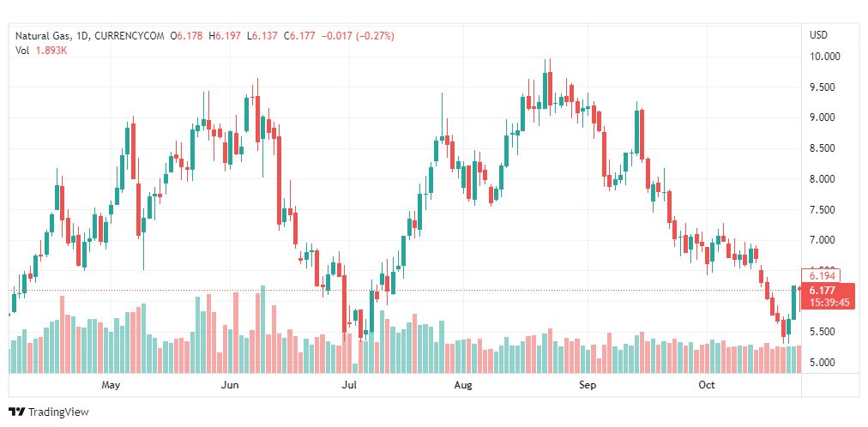Select the Jun label on time axis

pyautogui.click(x=230, y=385)
